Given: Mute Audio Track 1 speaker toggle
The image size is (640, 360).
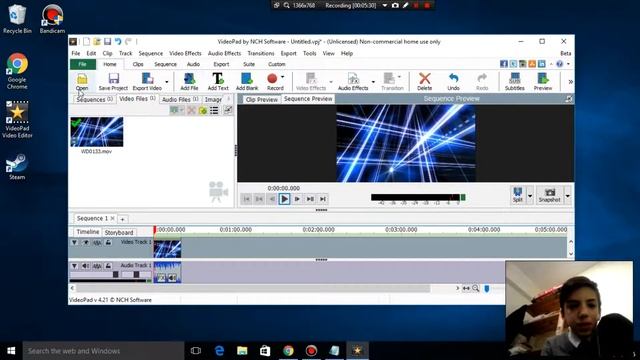Looking at the screenshot, I should 85,266.
